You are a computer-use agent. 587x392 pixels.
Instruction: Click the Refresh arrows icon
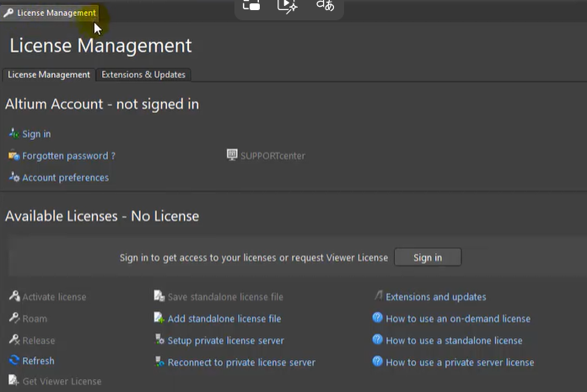[x=14, y=360]
